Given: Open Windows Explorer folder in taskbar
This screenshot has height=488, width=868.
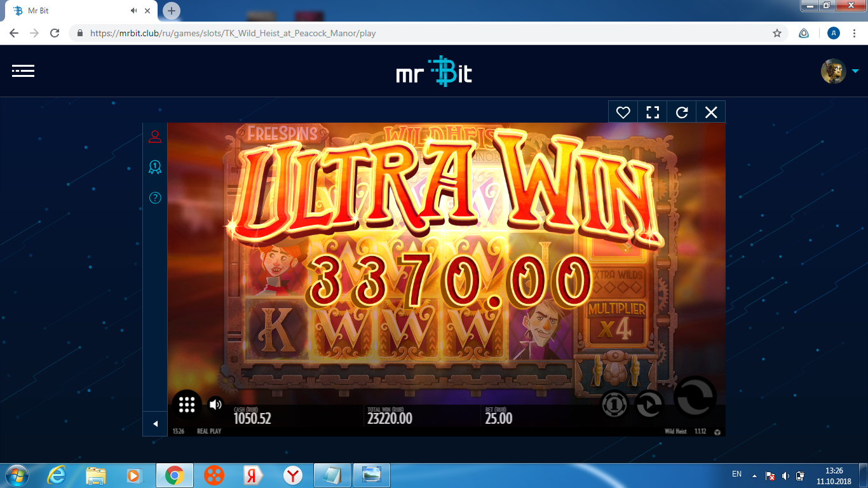Looking at the screenshot, I should coord(96,475).
